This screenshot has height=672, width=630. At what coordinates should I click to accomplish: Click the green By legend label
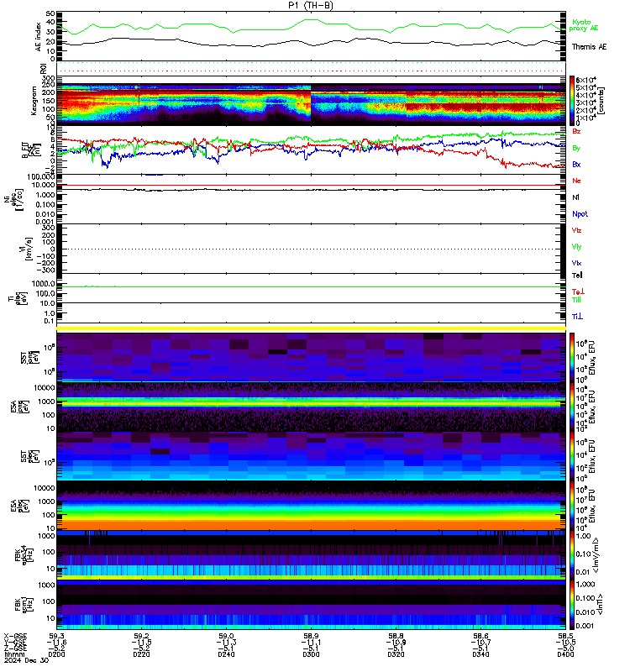[x=576, y=148]
